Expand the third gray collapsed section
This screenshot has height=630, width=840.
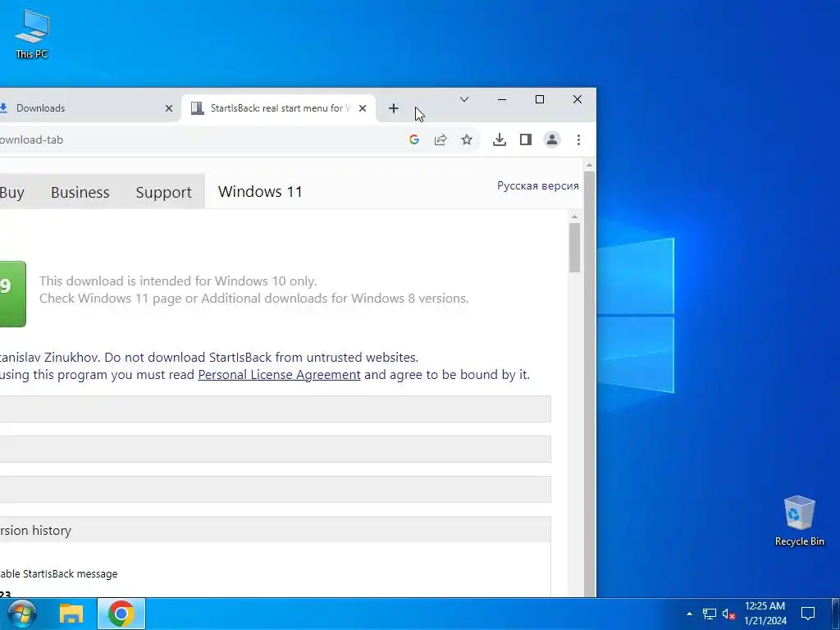point(276,489)
